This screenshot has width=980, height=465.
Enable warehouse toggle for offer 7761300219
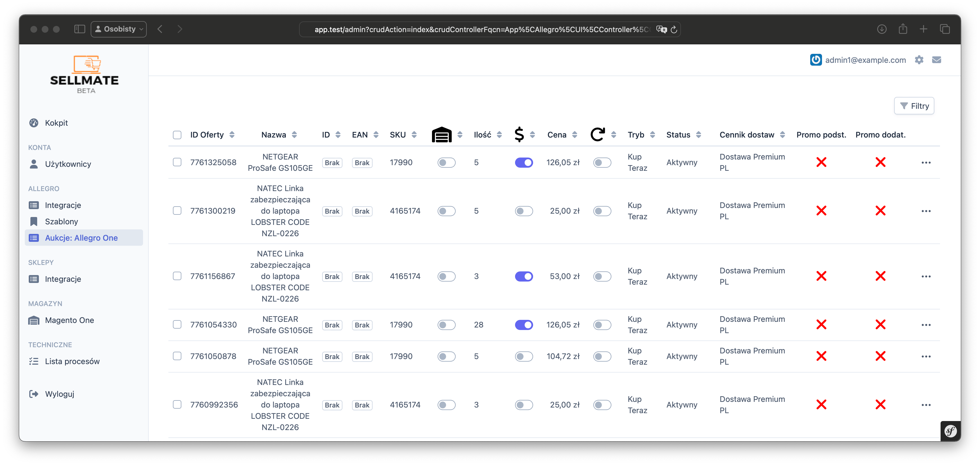(x=446, y=211)
